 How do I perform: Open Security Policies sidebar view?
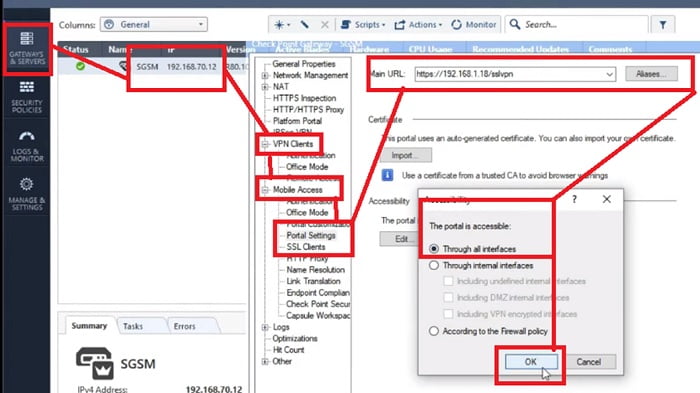click(27, 96)
